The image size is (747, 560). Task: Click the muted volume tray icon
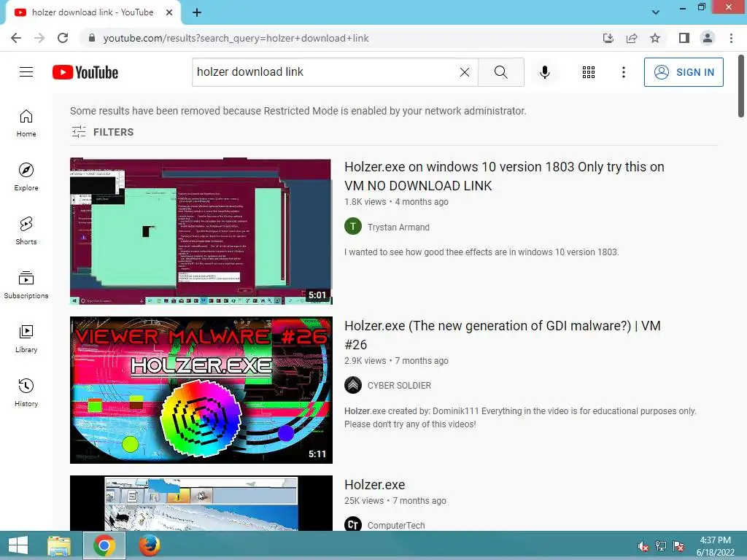click(x=643, y=545)
